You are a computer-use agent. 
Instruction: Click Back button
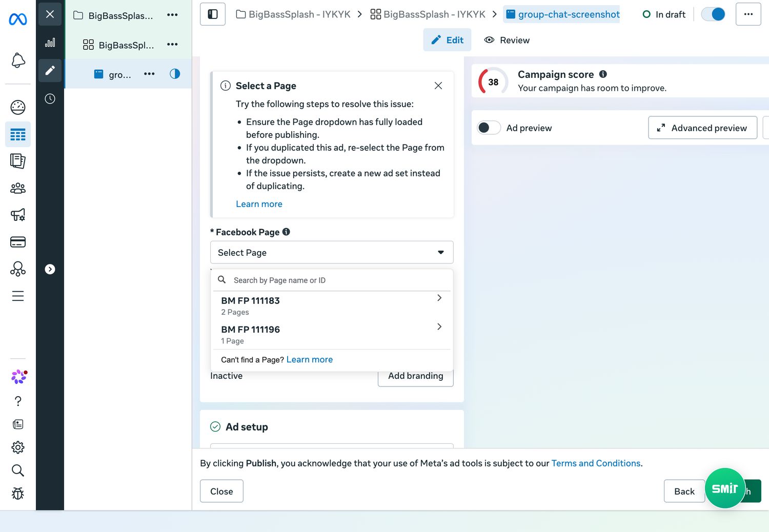pos(684,491)
